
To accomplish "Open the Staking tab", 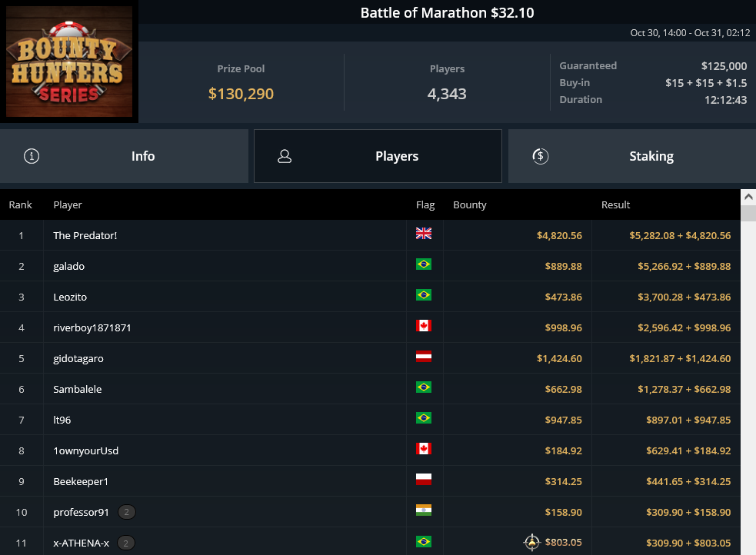I will (632, 156).
